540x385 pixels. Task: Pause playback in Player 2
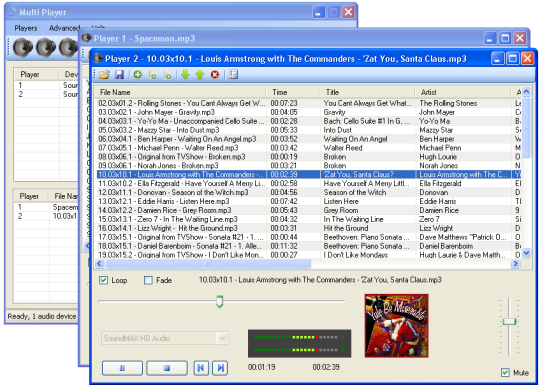122,368
